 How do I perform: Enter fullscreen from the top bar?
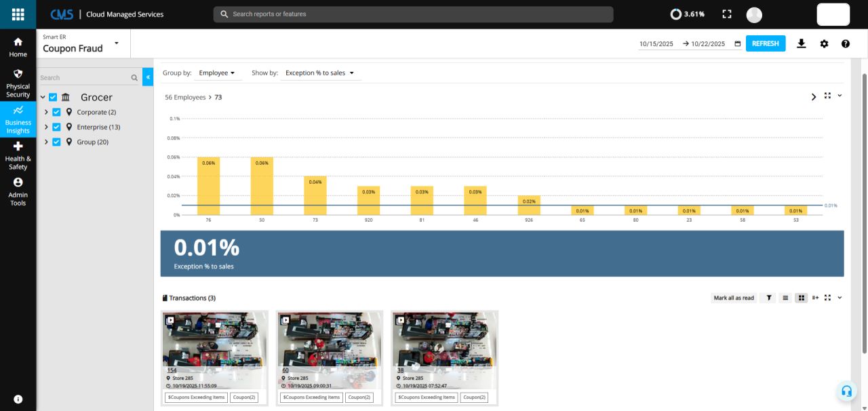click(727, 14)
